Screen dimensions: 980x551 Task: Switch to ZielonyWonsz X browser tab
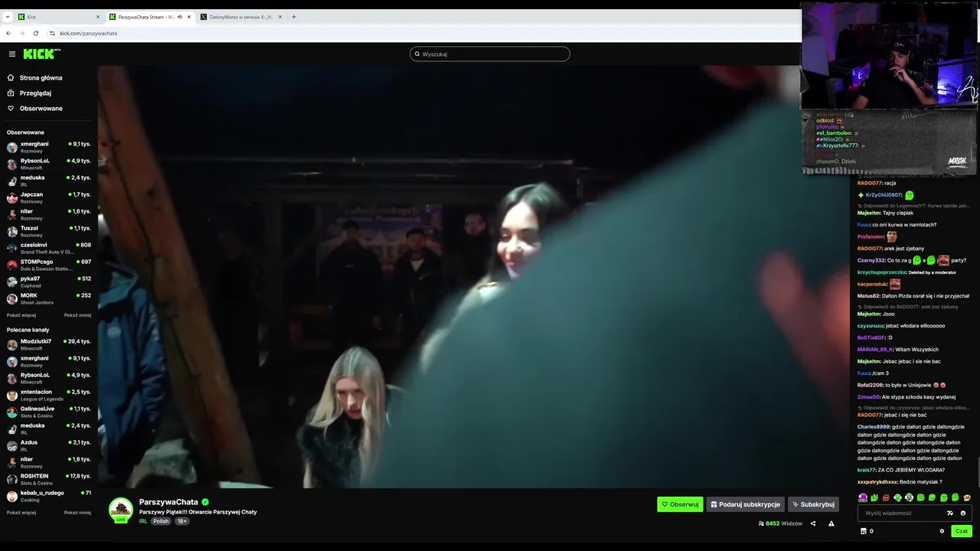(241, 17)
